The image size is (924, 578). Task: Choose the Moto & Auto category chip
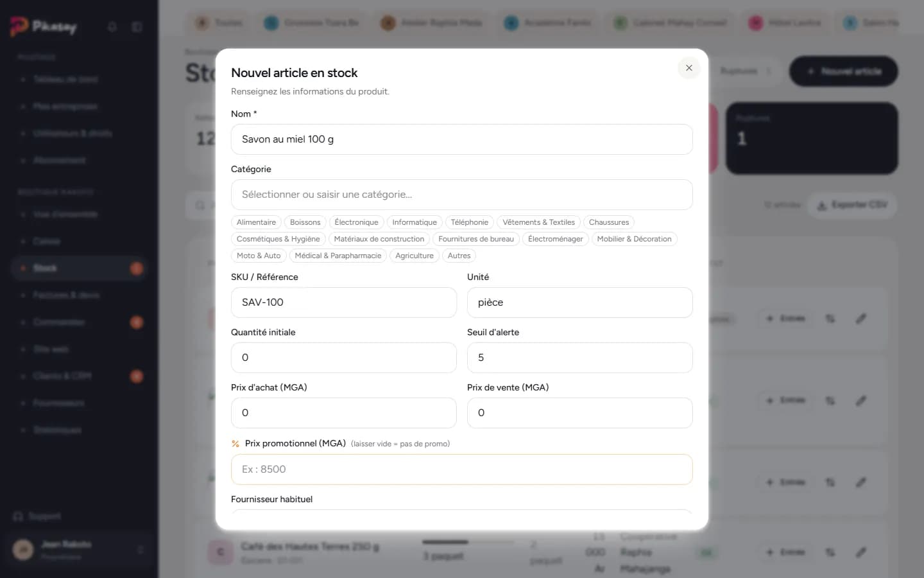pos(259,256)
